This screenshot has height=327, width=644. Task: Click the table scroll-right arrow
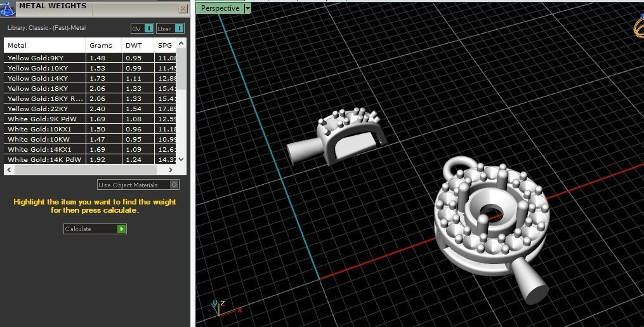point(171,170)
